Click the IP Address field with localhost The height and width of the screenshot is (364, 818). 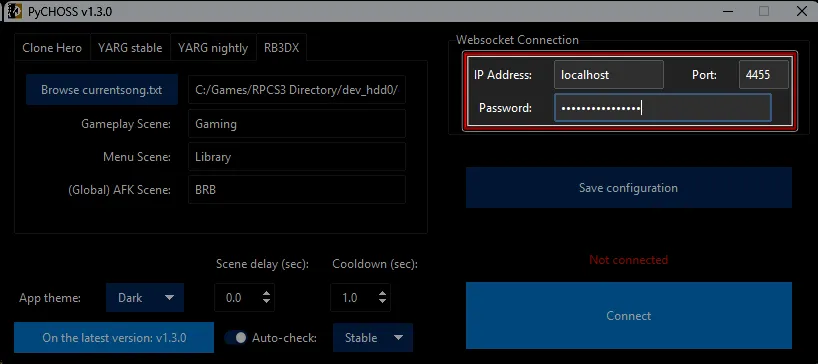tap(609, 75)
